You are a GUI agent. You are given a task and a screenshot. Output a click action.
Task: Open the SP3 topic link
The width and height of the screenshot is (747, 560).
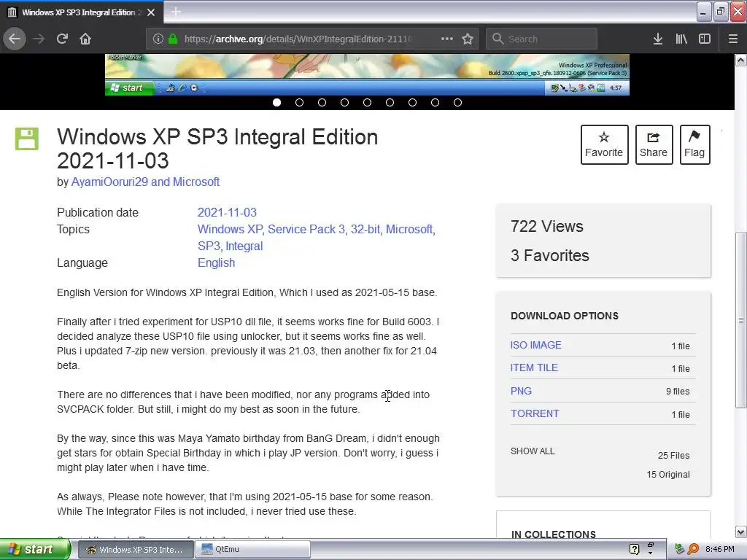point(209,246)
